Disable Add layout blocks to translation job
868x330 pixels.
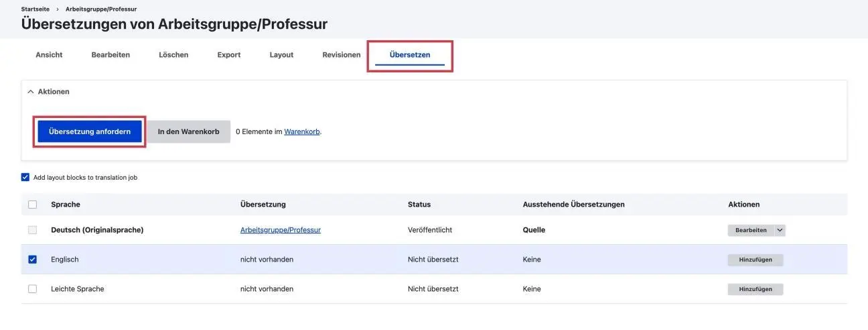25,178
